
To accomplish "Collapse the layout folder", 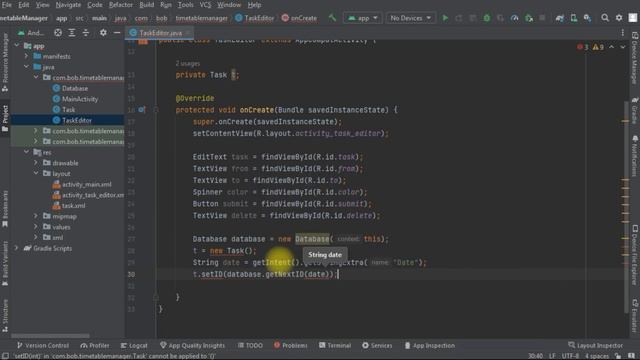I will coord(36,173).
